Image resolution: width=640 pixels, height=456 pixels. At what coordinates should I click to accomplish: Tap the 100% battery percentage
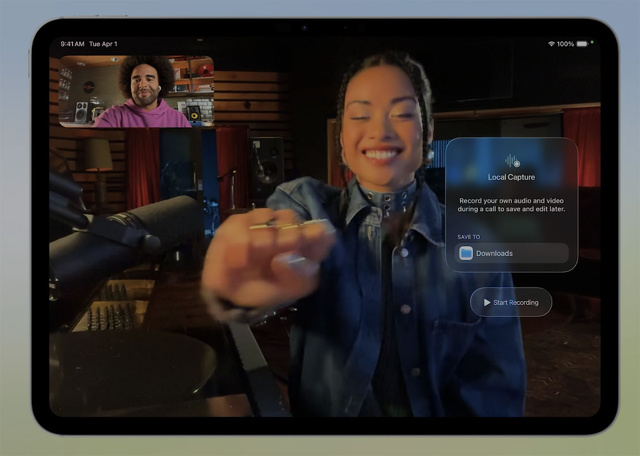coord(566,44)
